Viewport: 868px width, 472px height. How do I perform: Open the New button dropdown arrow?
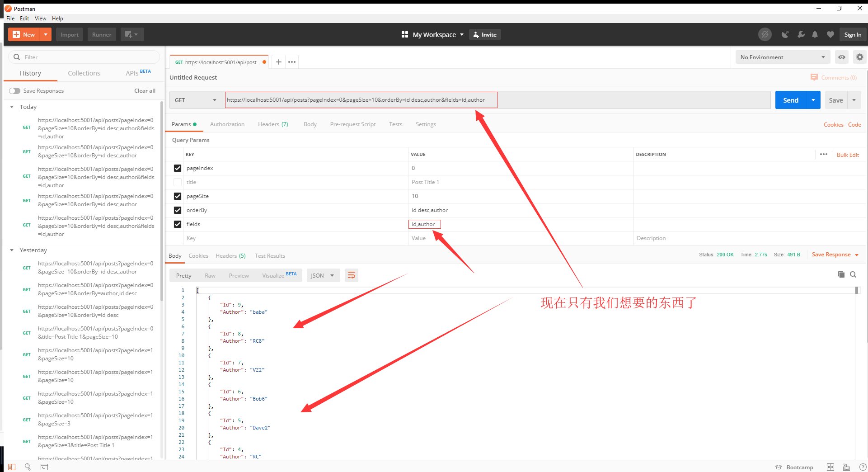(x=46, y=34)
